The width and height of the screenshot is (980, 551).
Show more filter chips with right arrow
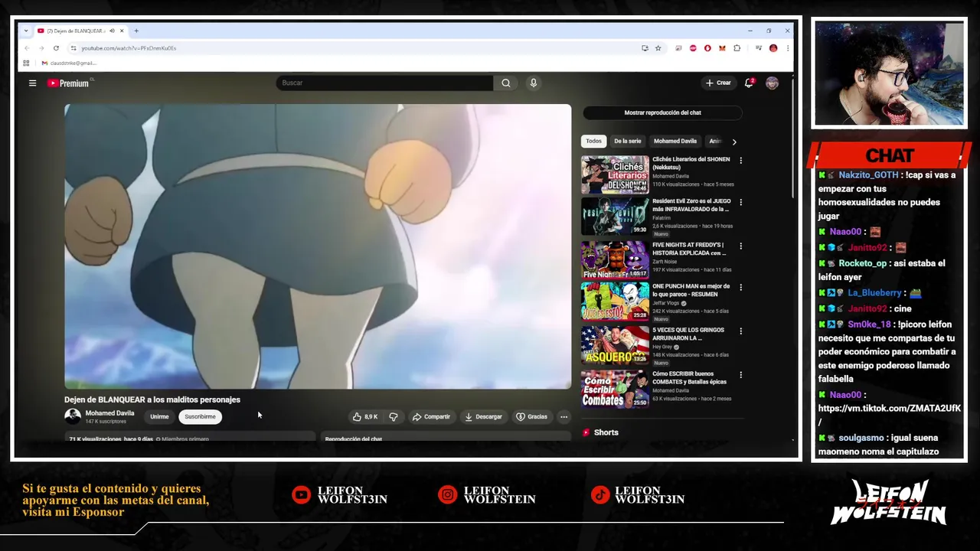click(x=733, y=142)
